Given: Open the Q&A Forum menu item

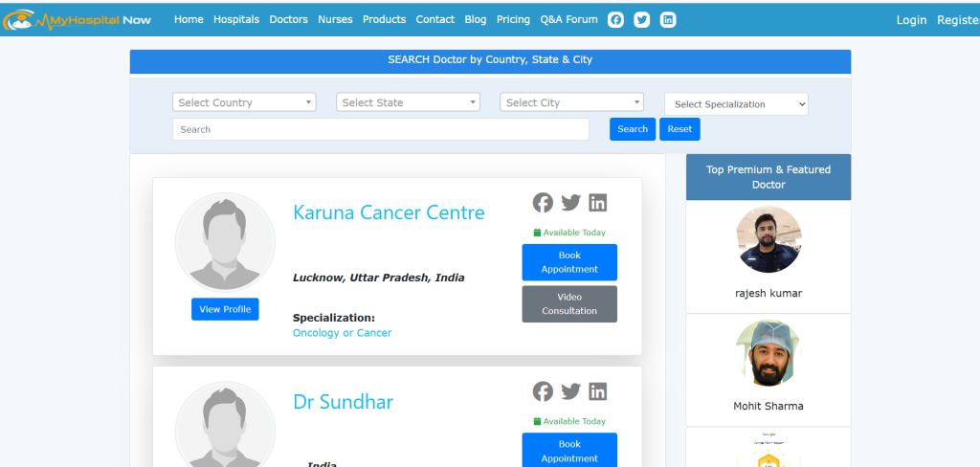Looking at the screenshot, I should click(x=568, y=19).
